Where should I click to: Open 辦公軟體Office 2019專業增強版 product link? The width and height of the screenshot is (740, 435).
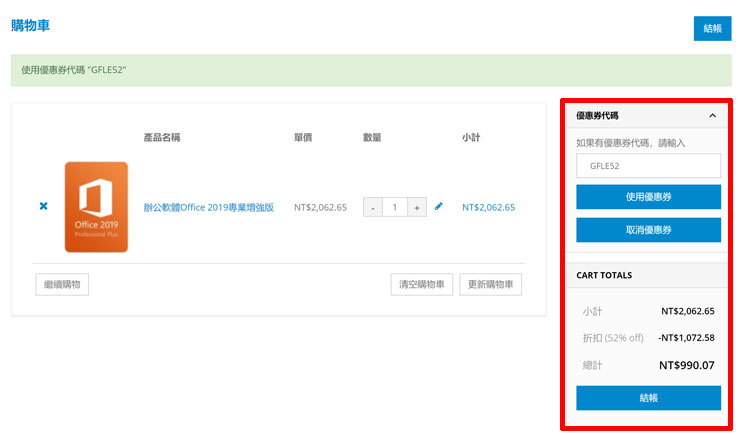click(209, 207)
